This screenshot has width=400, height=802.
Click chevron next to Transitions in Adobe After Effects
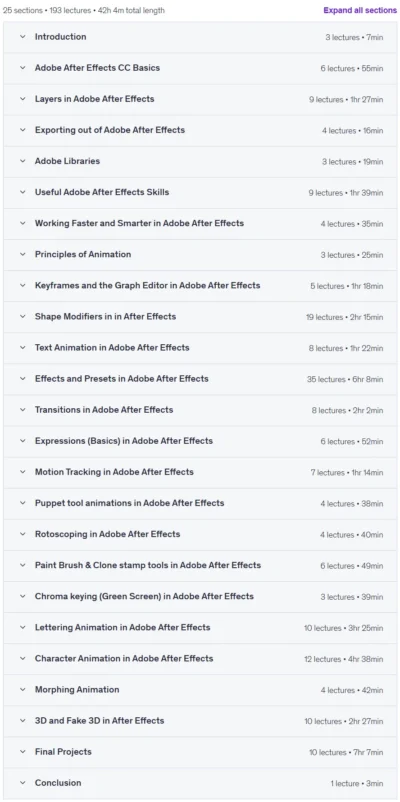23,410
